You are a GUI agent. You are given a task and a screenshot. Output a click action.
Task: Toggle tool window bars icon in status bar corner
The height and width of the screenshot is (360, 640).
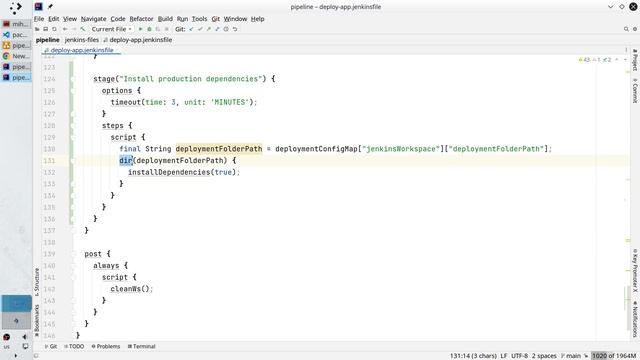point(36,356)
